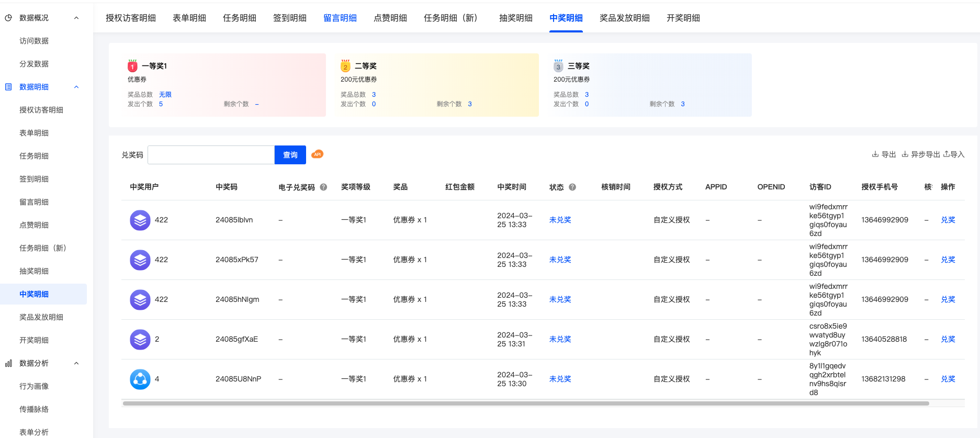Screen dimensions: 980x438
Task: Click 未兑奖 status in 24085gfXaE row
Action: (560, 340)
